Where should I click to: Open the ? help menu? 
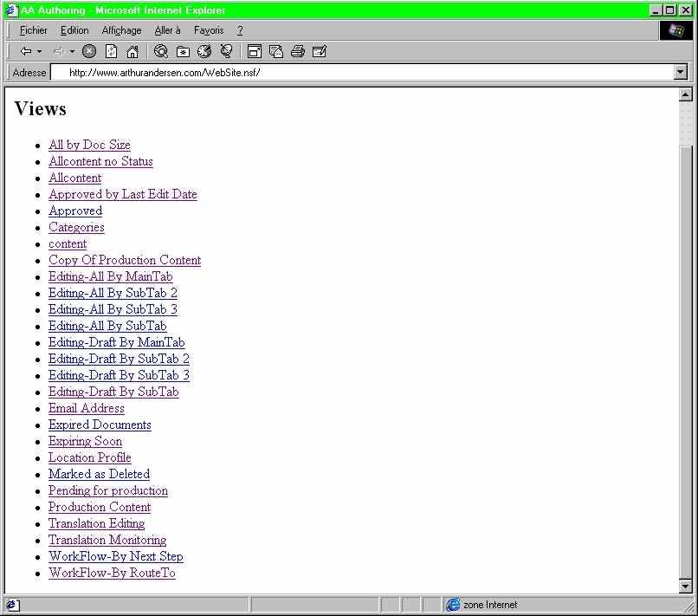point(240,30)
